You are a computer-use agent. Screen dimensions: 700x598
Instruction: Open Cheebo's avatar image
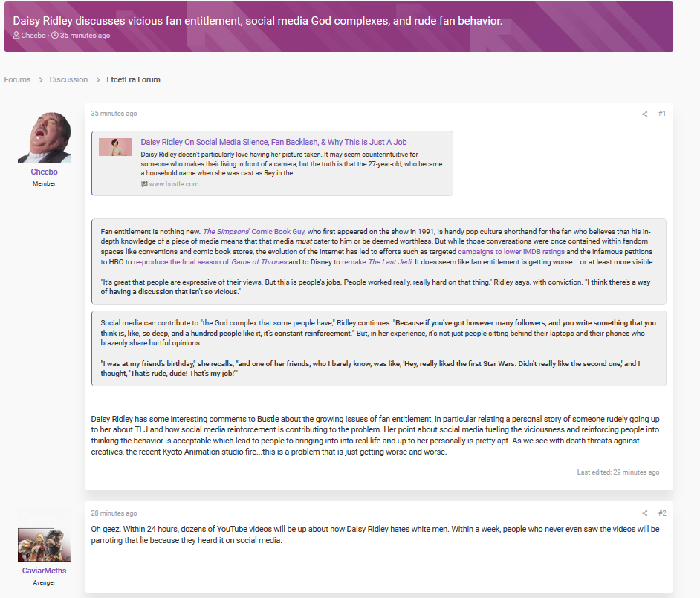coord(44,137)
